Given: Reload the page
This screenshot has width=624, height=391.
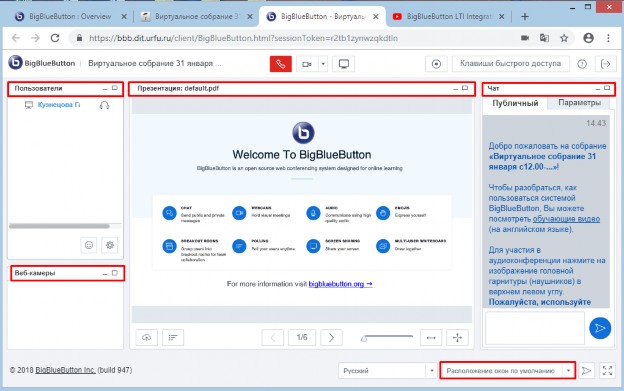Looking at the screenshot, I should (x=55, y=38).
